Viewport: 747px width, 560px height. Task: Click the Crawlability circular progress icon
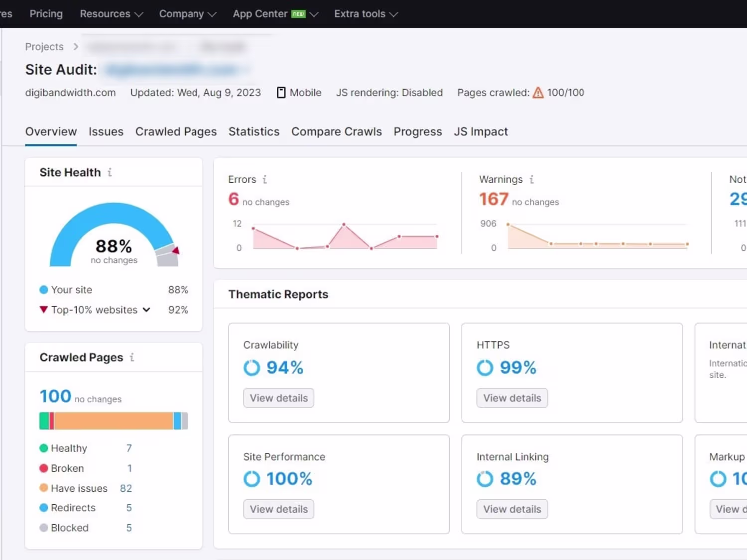point(251,368)
